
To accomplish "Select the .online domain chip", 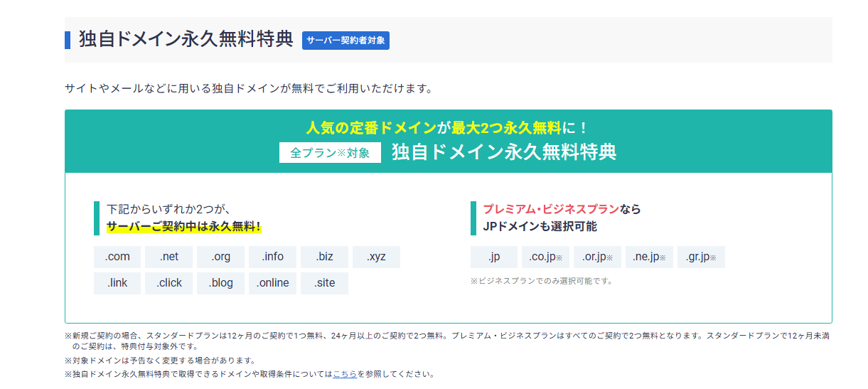I will coord(272,283).
